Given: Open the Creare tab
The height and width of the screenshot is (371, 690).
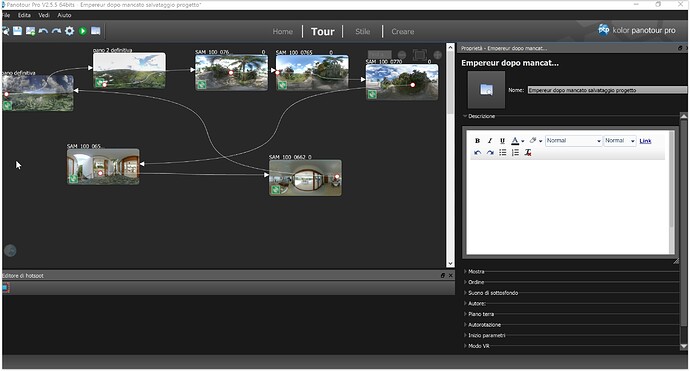Looking at the screenshot, I should (x=403, y=31).
